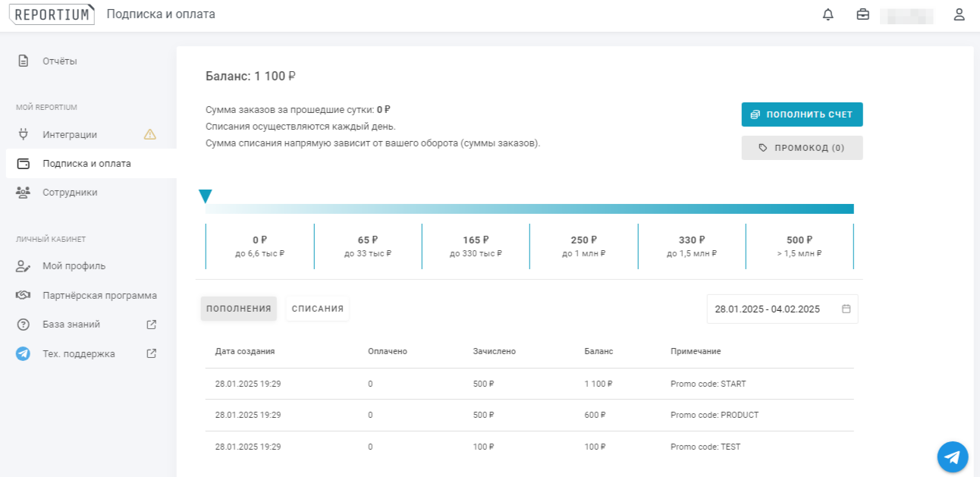Click the turnover tariff gradient bar
The height and width of the screenshot is (477, 980).
point(529,209)
